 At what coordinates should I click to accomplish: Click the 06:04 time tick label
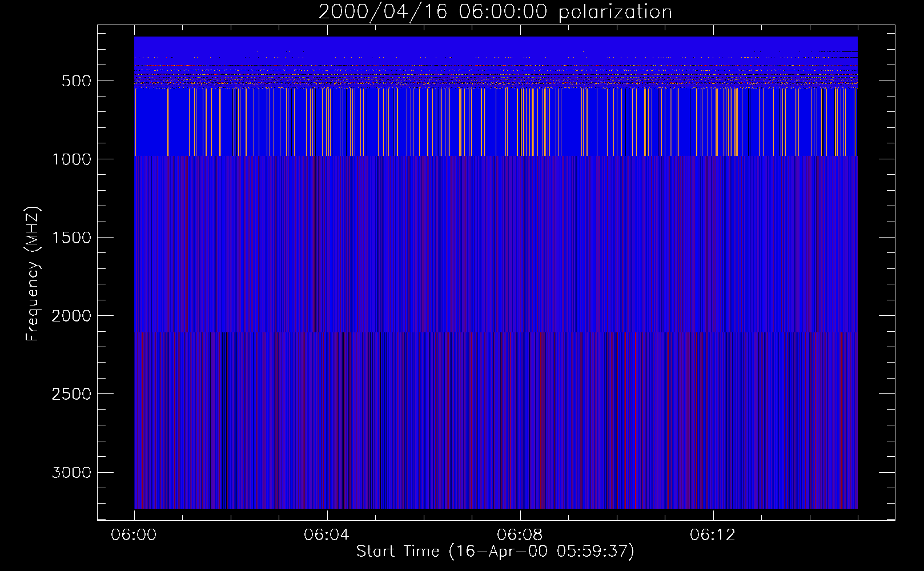point(327,535)
